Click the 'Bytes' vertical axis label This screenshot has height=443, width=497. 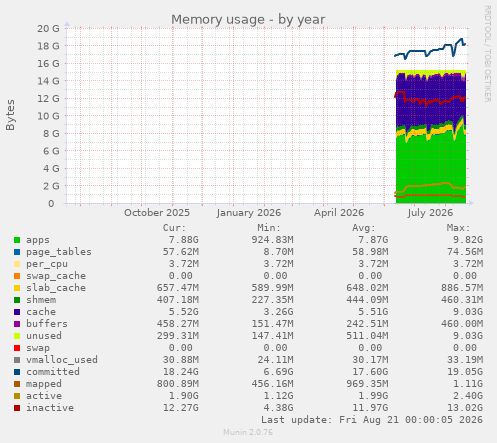pyautogui.click(x=10, y=115)
